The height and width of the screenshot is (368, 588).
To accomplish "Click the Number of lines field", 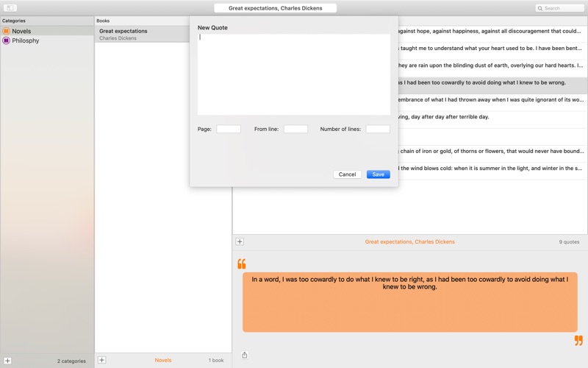I will [x=378, y=129].
